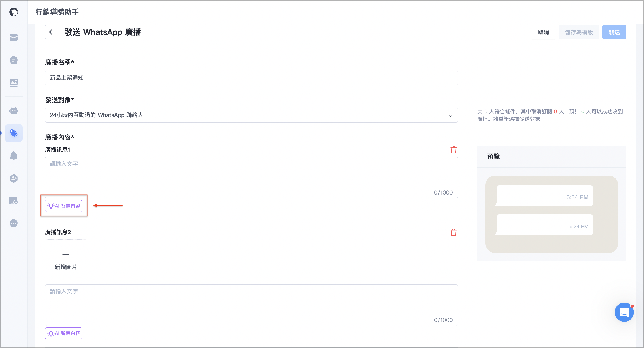
Task: Click the 取消 cancel button
Action: click(x=543, y=32)
